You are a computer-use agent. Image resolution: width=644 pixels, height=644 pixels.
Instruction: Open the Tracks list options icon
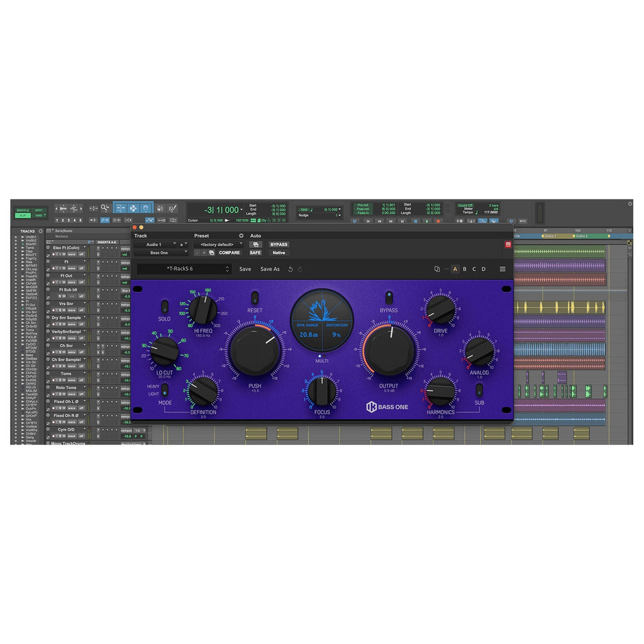pos(40,231)
